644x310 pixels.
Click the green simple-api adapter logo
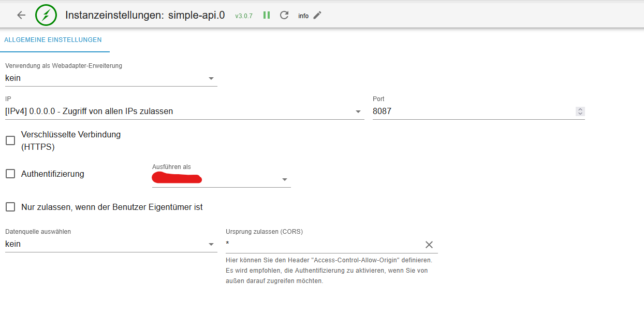46,15
